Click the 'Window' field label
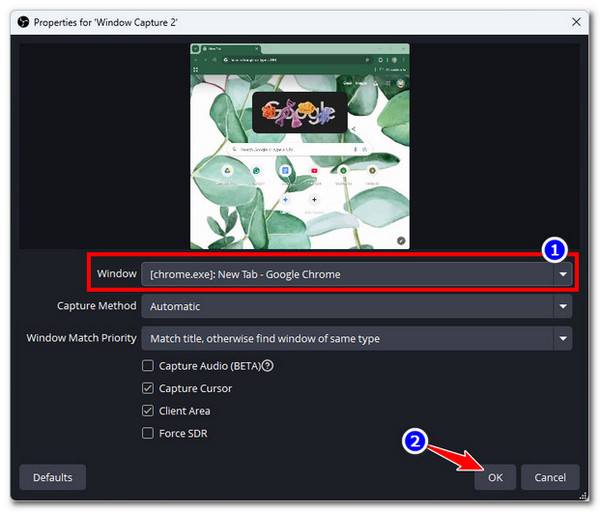This screenshot has width=600, height=512. click(x=116, y=274)
